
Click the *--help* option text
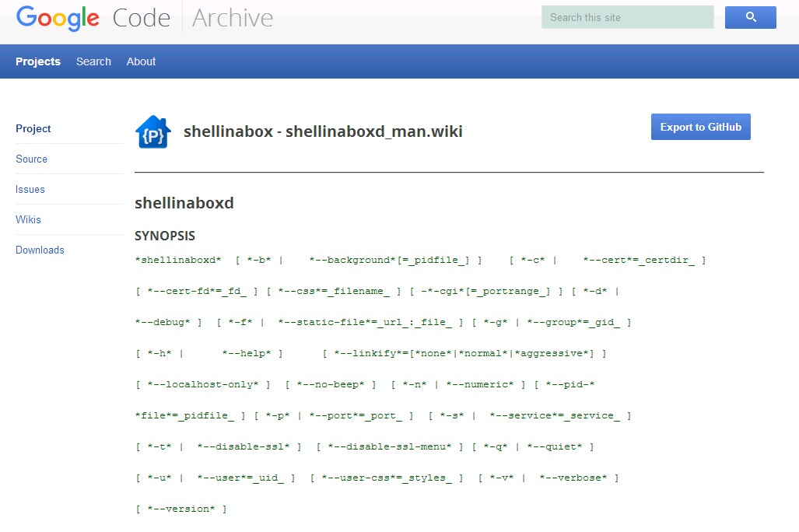pyautogui.click(x=247, y=353)
